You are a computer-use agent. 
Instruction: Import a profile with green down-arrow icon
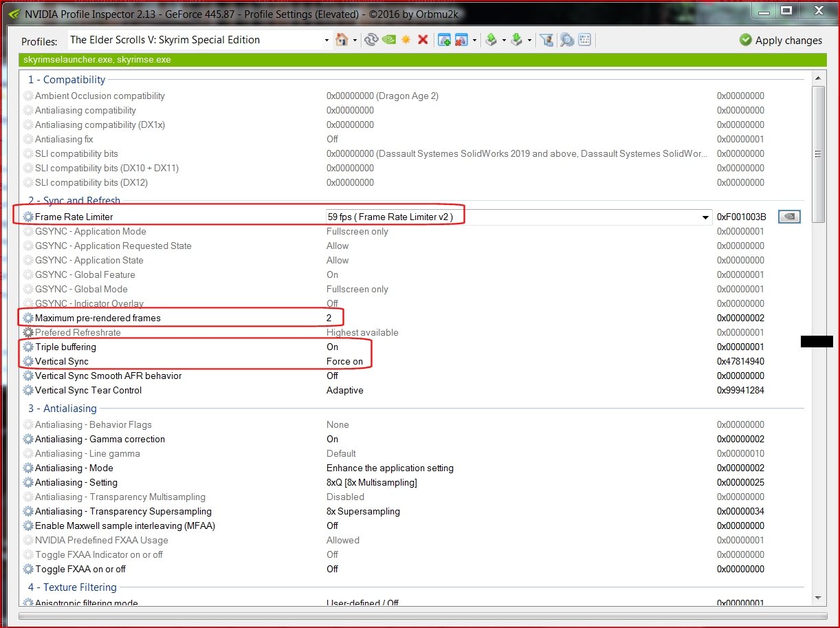click(x=517, y=40)
